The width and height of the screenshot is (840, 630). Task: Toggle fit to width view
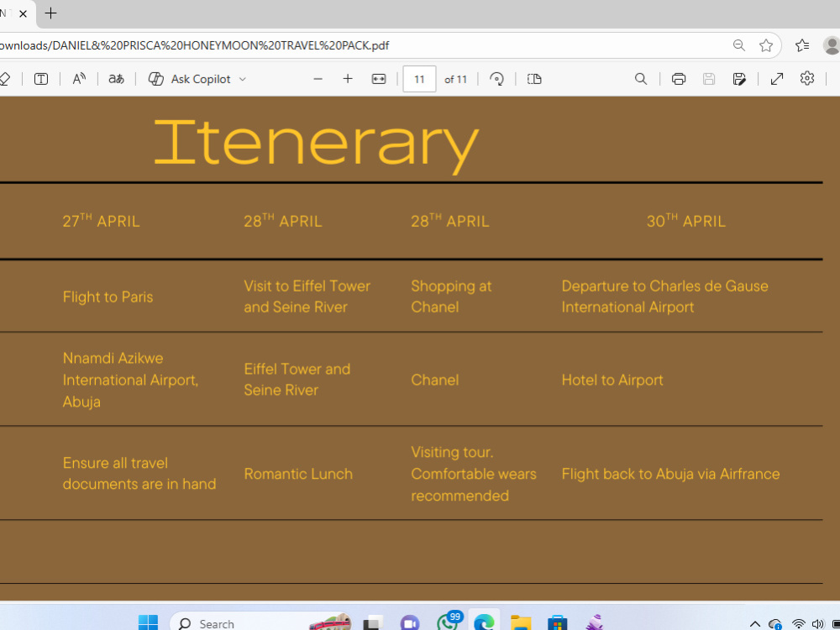pyautogui.click(x=379, y=79)
